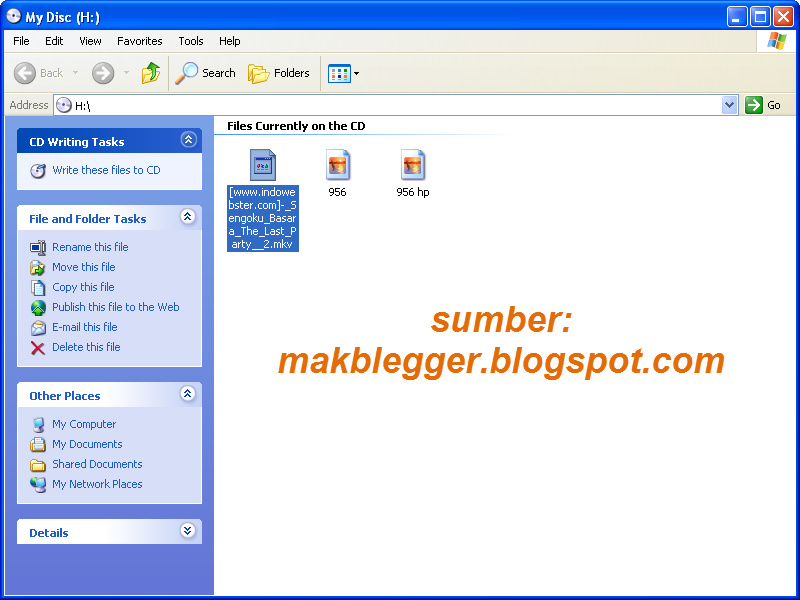Open the Edit menu
The width and height of the screenshot is (800, 600).
pyautogui.click(x=54, y=41)
